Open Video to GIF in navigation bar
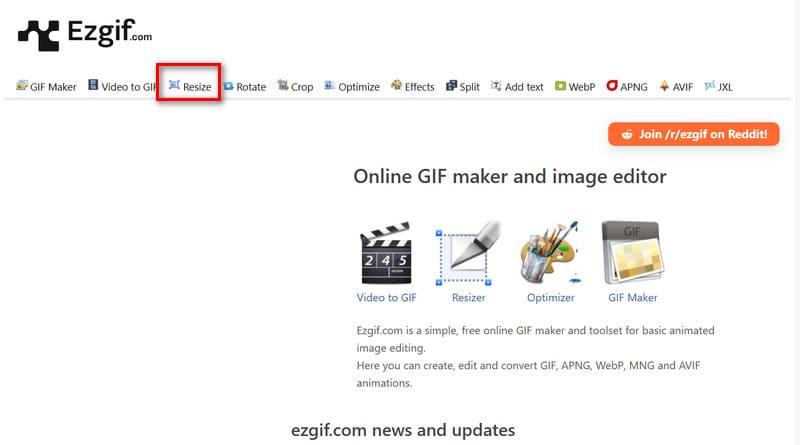This screenshot has height=445, width=800. [x=122, y=87]
